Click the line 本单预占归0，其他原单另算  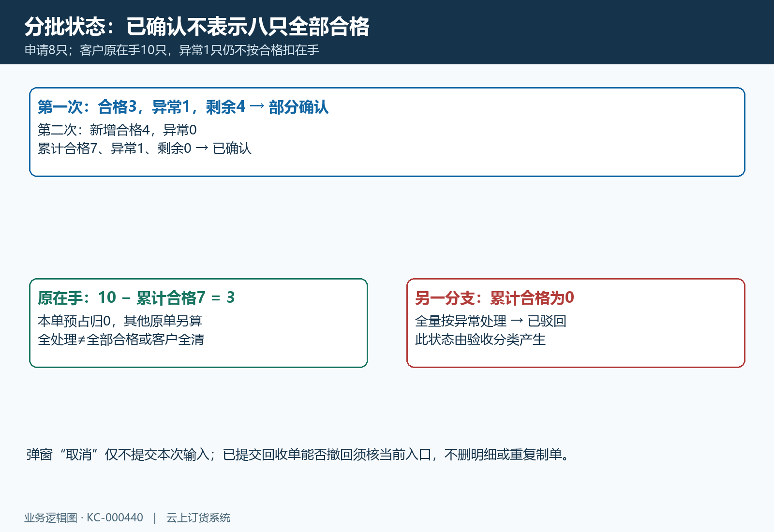pos(120,321)
